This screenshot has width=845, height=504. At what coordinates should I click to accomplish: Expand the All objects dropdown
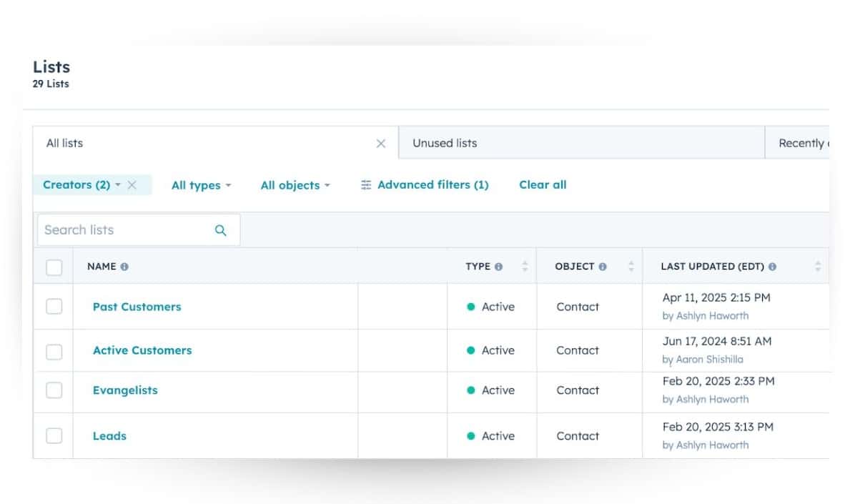295,185
